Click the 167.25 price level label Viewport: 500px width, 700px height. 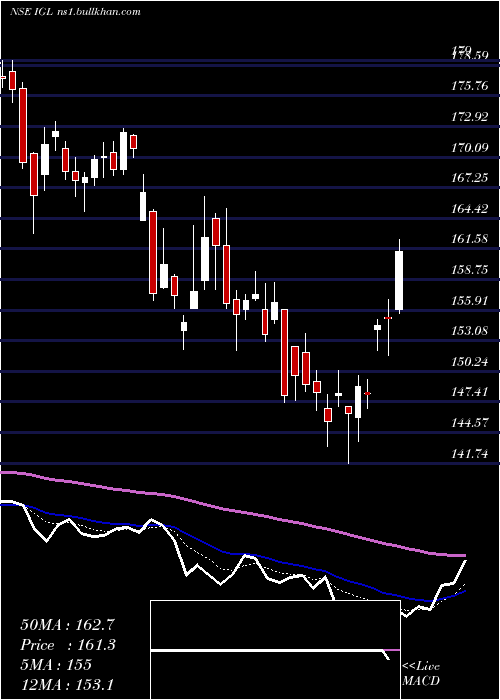(469, 178)
